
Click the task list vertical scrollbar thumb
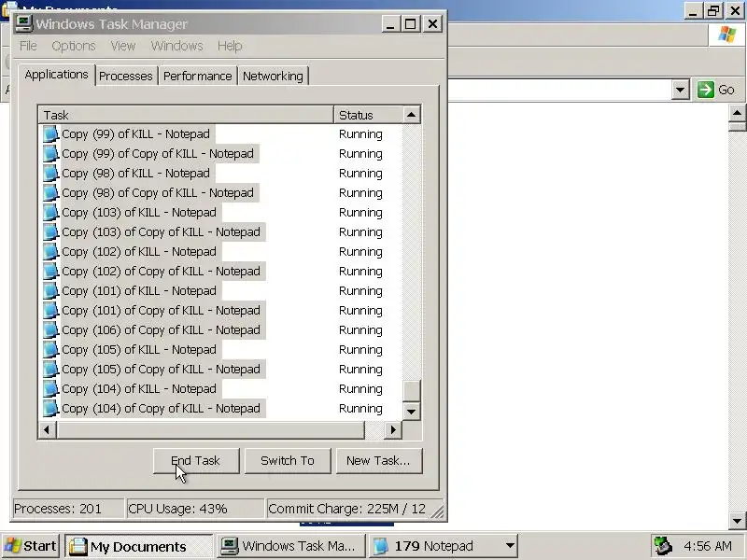click(x=411, y=391)
